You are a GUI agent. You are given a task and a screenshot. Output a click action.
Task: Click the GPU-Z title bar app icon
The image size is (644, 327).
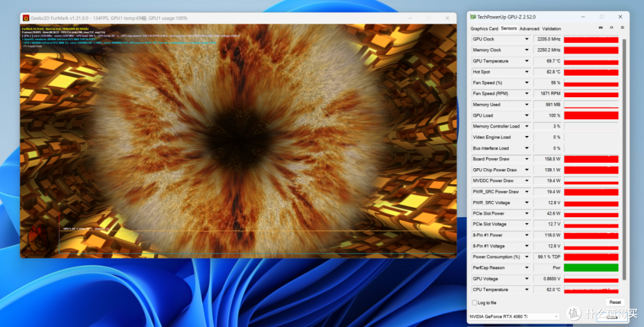pyautogui.click(x=473, y=17)
